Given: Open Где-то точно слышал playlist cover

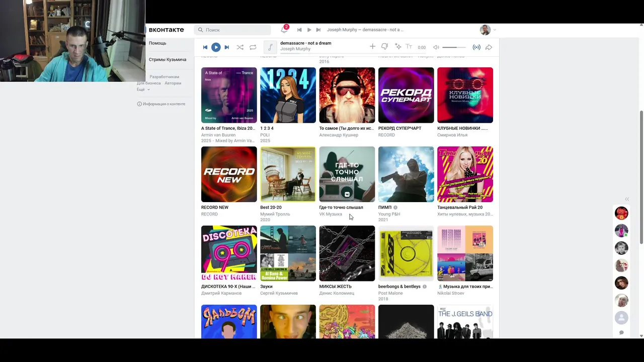Looking at the screenshot, I should coord(347,174).
